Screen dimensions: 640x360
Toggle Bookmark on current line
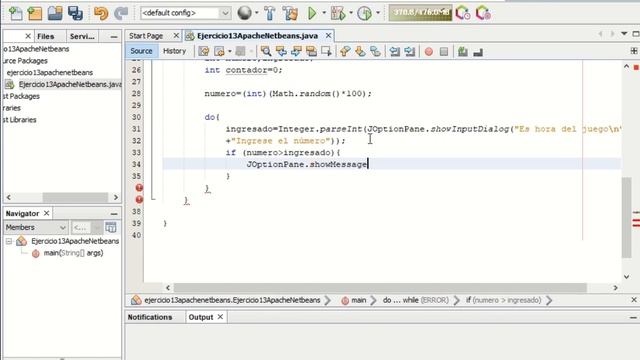[375, 51]
